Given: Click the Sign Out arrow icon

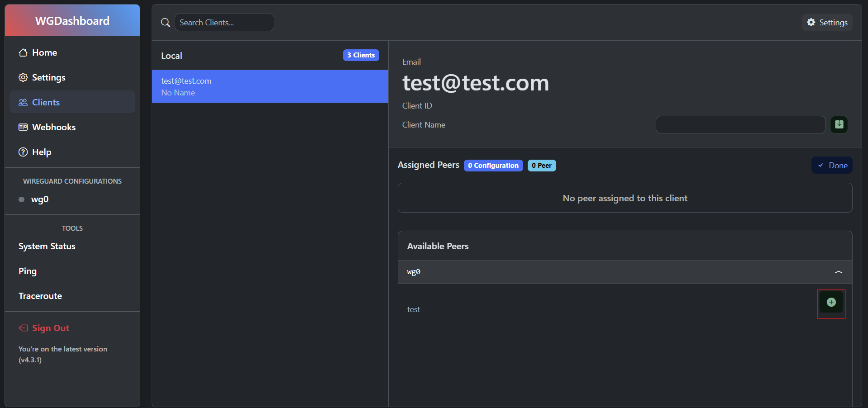Looking at the screenshot, I should click(23, 328).
